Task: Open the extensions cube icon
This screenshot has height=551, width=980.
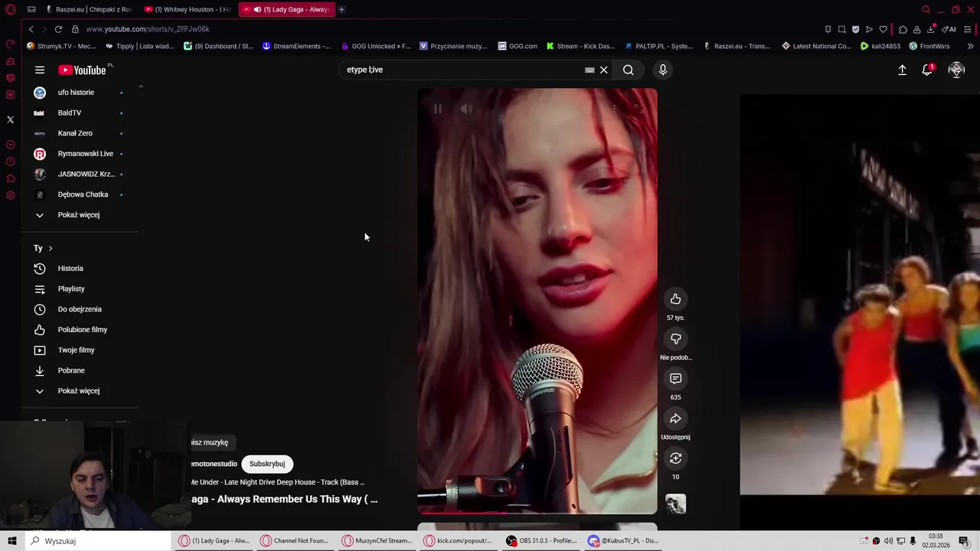Action: point(903,29)
